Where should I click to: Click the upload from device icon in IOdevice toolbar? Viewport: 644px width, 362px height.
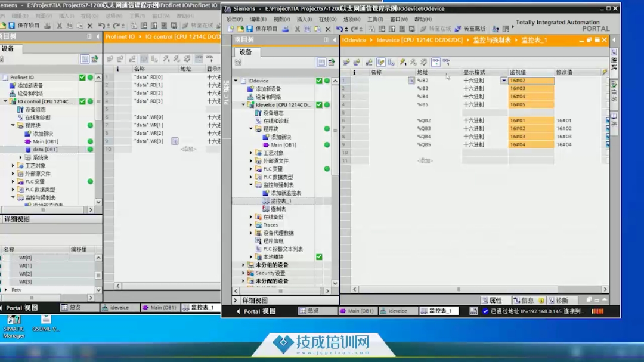(x=392, y=29)
